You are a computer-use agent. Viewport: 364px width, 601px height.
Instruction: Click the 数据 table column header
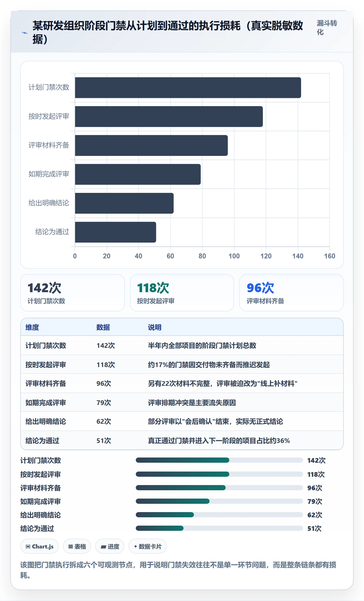(x=103, y=327)
